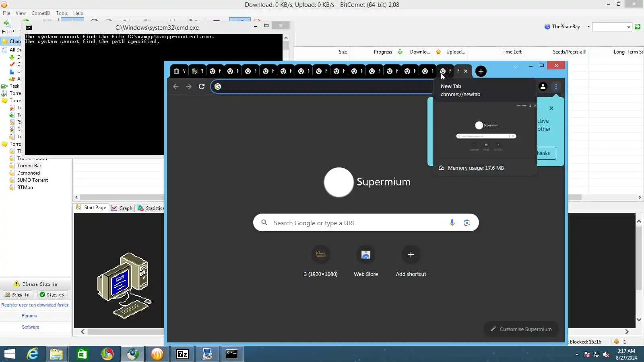The image size is (644, 362).
Task: Click the cmd window scrollbar up arrow
Action: pyautogui.click(x=286, y=37)
